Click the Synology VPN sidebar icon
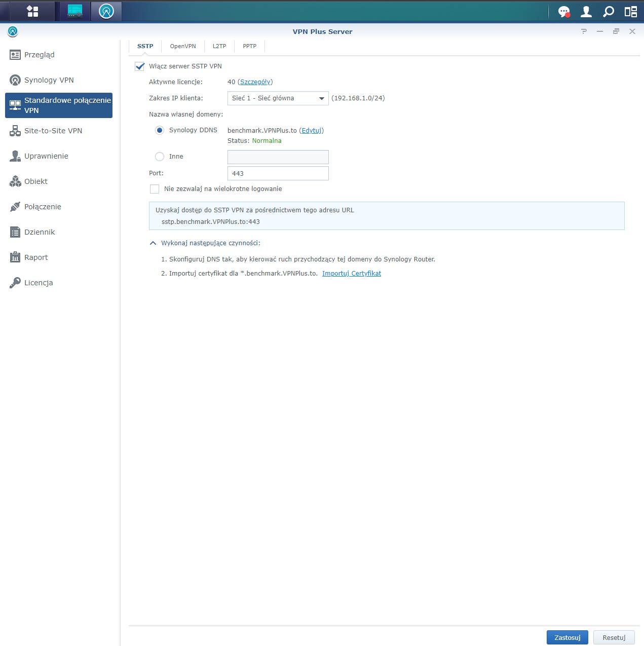 click(15, 80)
